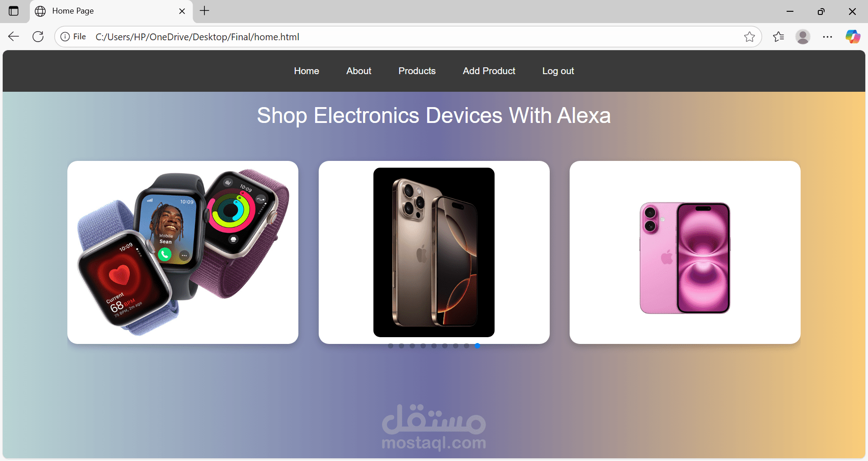The image size is (868, 461).
Task: Add page to favorites star icon
Action: pos(749,37)
